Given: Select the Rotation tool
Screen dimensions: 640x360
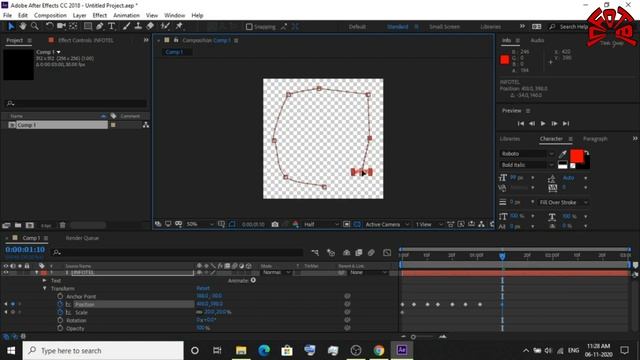Looking at the screenshot, I should click(49, 26).
